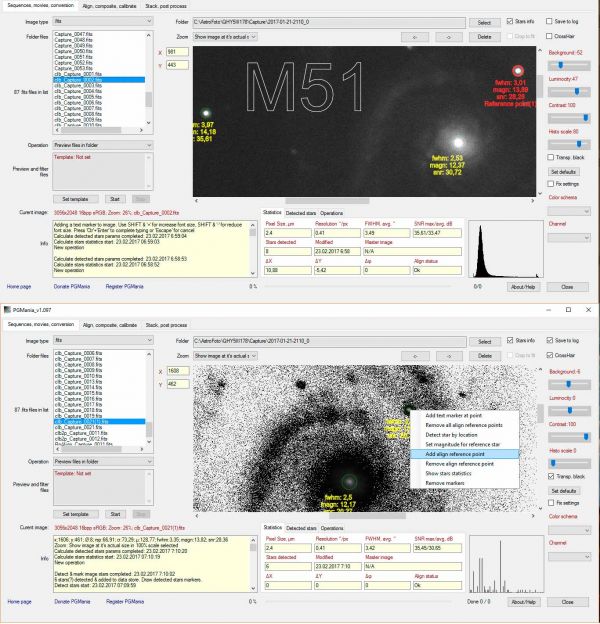
Task: Open Image type dropdown in upper window
Action: coord(103,21)
